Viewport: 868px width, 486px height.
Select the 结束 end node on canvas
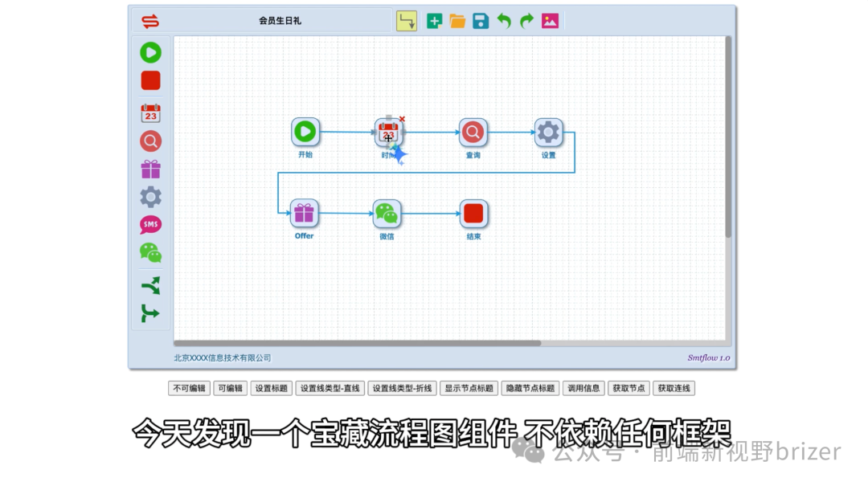coord(473,214)
